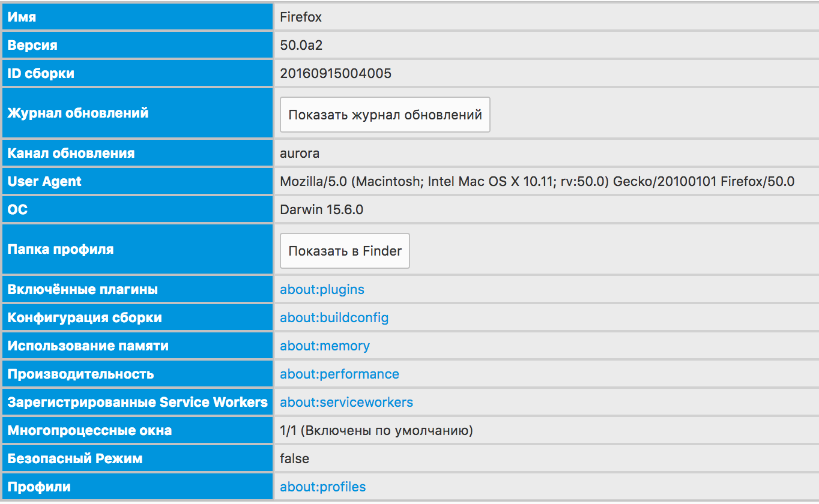Image resolution: width=819 pixels, height=504 pixels.
Task: Click the User Agent string value
Action: (537, 181)
